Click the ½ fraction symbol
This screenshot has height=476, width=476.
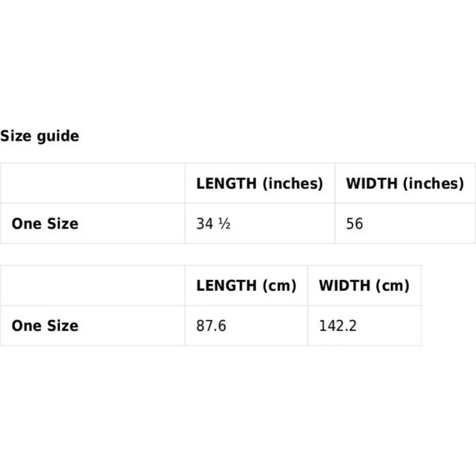224,224
